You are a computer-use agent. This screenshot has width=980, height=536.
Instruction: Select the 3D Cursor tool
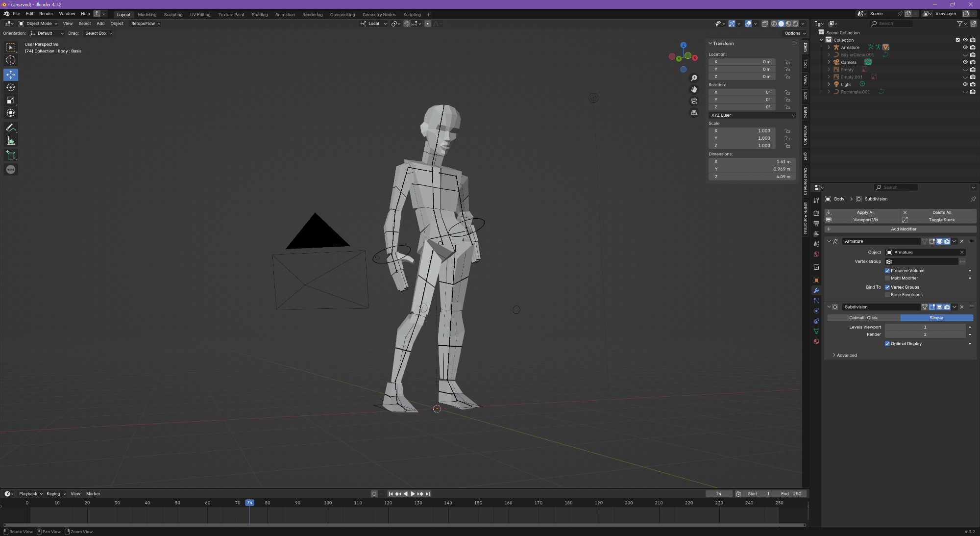click(x=10, y=60)
